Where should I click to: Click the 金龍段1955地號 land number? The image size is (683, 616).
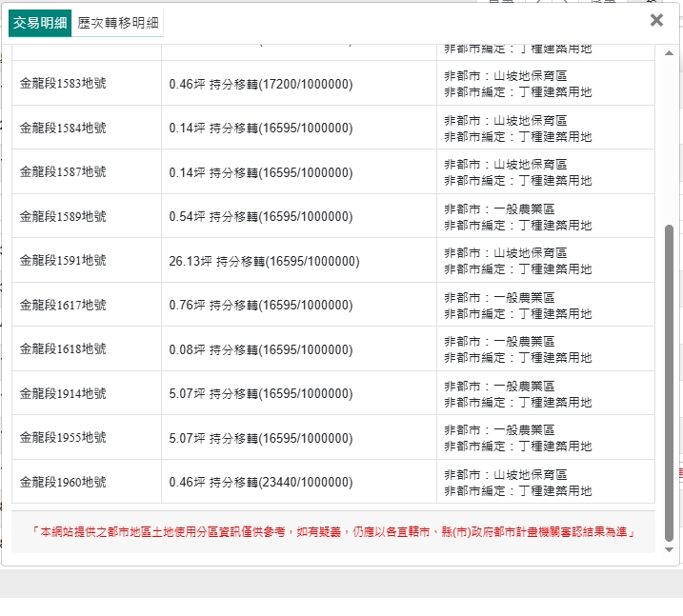point(63,438)
